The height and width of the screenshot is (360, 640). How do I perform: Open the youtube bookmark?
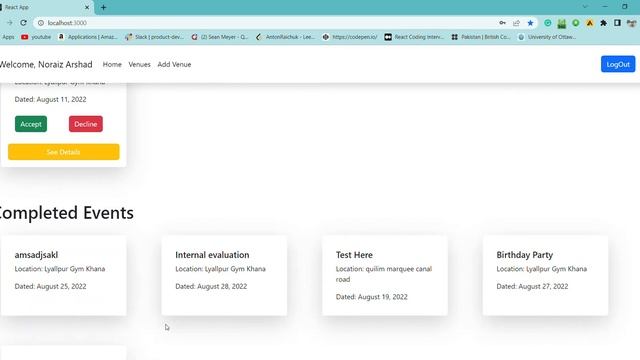click(x=36, y=37)
